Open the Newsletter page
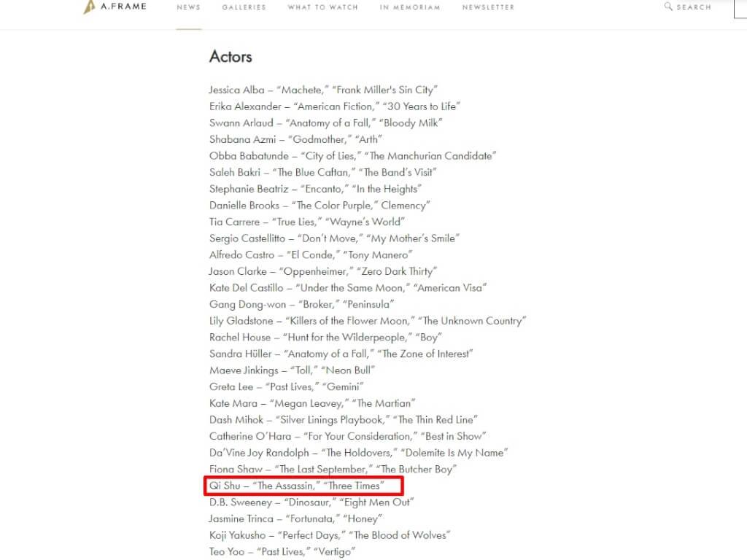The image size is (747, 560). coord(488,7)
